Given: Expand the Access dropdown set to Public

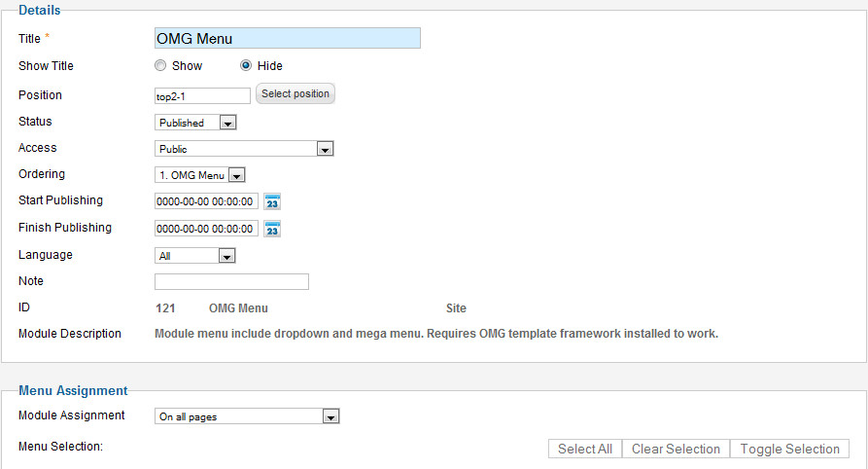Looking at the screenshot, I should (244, 149).
